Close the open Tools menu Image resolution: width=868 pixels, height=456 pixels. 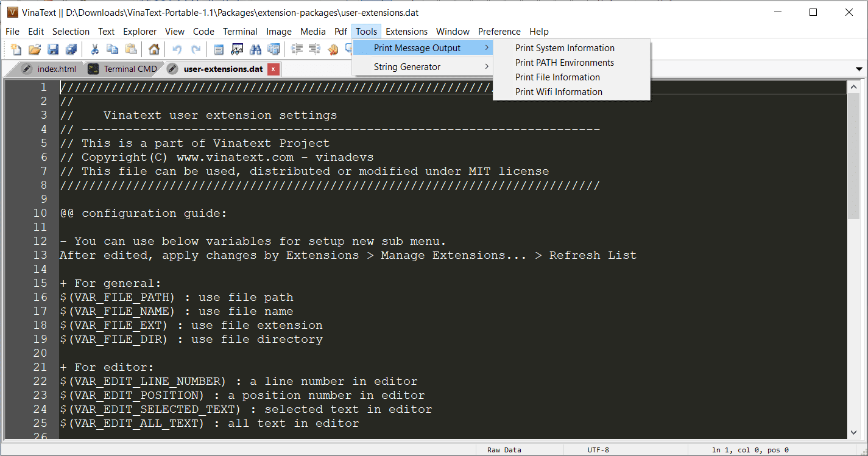point(367,32)
